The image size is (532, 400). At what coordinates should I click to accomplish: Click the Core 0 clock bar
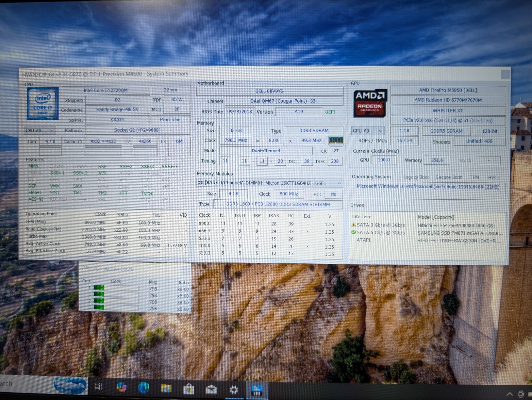(115, 288)
